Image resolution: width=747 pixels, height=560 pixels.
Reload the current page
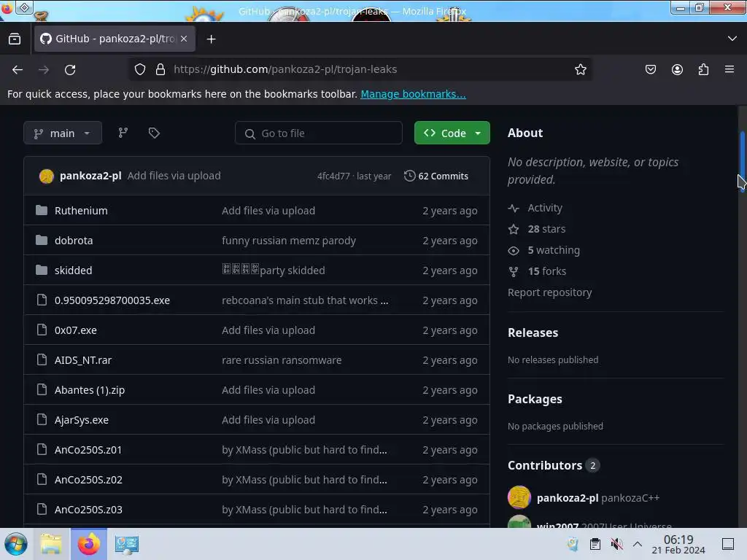pos(70,69)
